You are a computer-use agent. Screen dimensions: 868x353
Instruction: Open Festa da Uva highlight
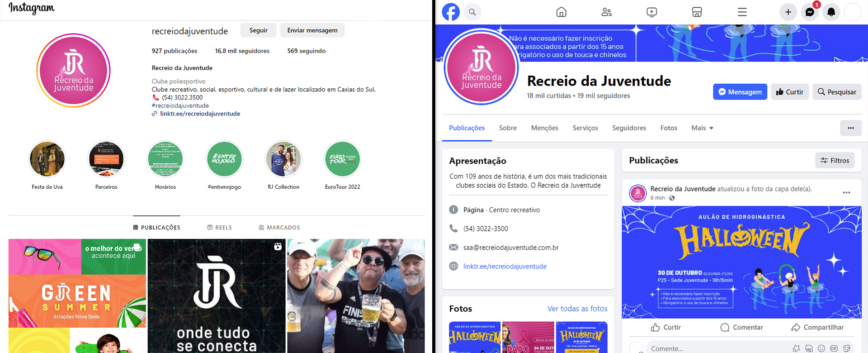pyautogui.click(x=47, y=159)
